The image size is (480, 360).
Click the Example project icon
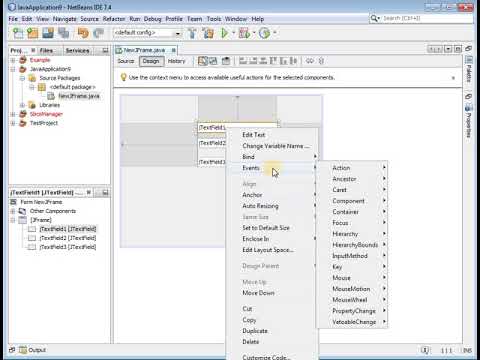tap(23, 60)
